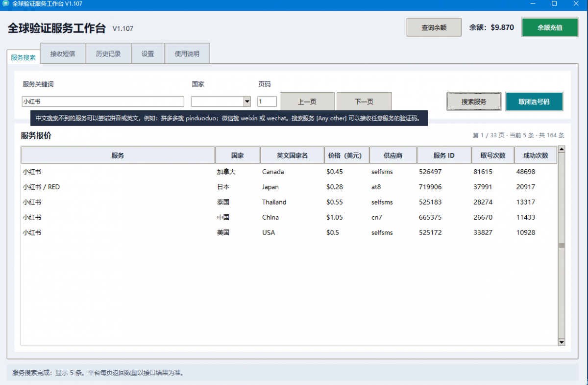Open the 服务搜索 tab

tap(23, 57)
